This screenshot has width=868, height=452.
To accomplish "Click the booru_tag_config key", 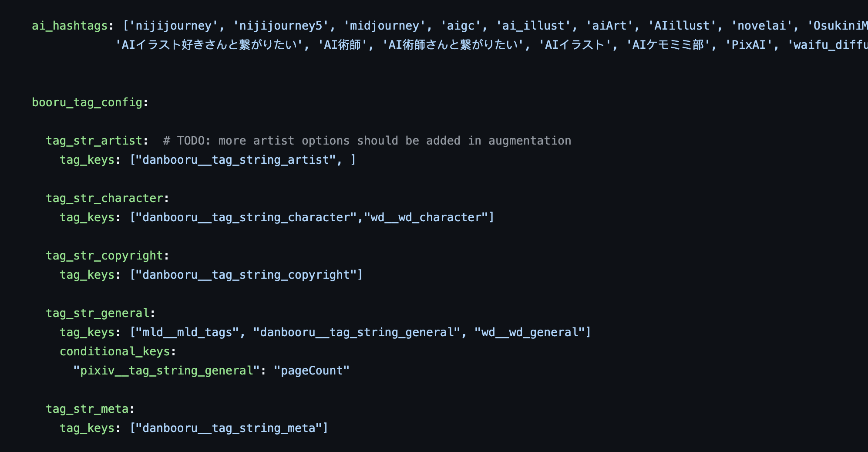I will (x=87, y=102).
